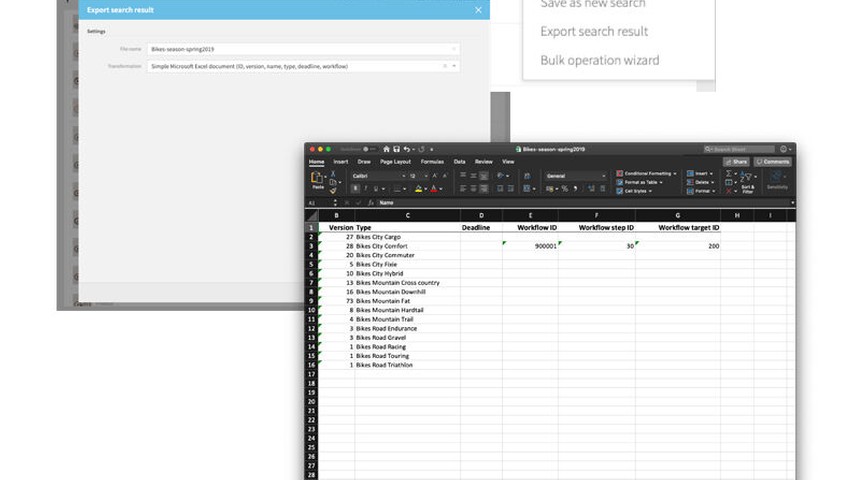Click the AutoSum sigma icon

pos(729,173)
